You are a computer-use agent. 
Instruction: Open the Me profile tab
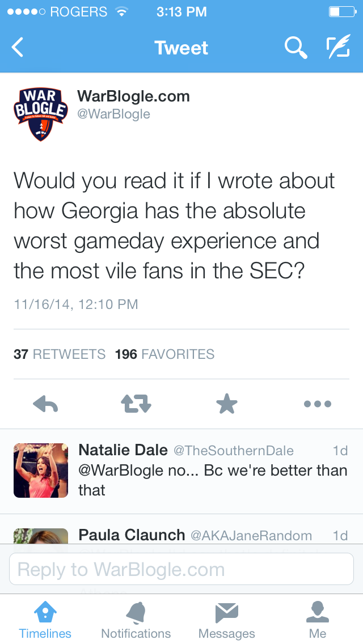tap(318, 620)
